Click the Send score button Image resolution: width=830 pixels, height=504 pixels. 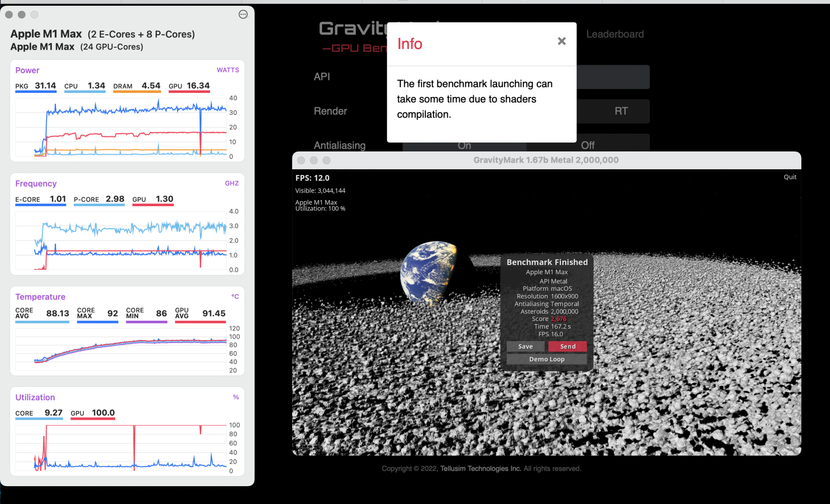coord(567,346)
